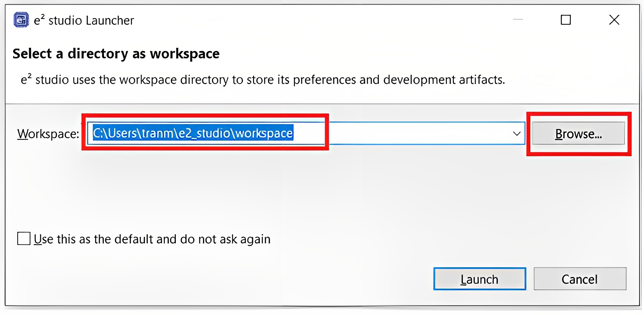Launch e² studio with the selected workspace
Screen dimensions: 644x315
click(x=480, y=279)
